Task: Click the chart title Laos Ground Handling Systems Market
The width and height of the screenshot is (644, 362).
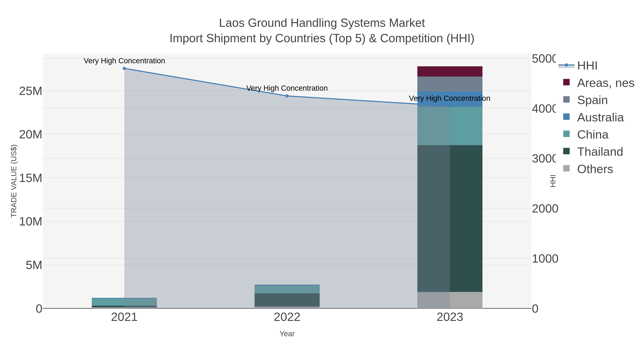Action: 322,23
